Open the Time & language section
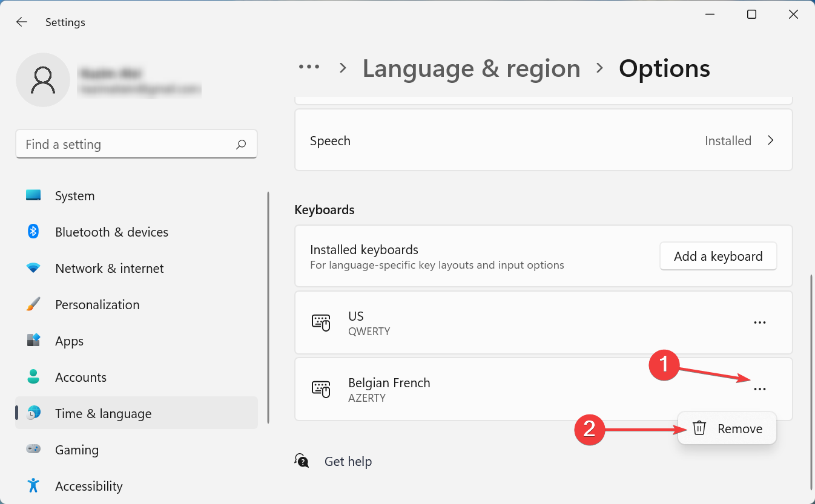Screen dimensions: 815x504 click(103, 413)
